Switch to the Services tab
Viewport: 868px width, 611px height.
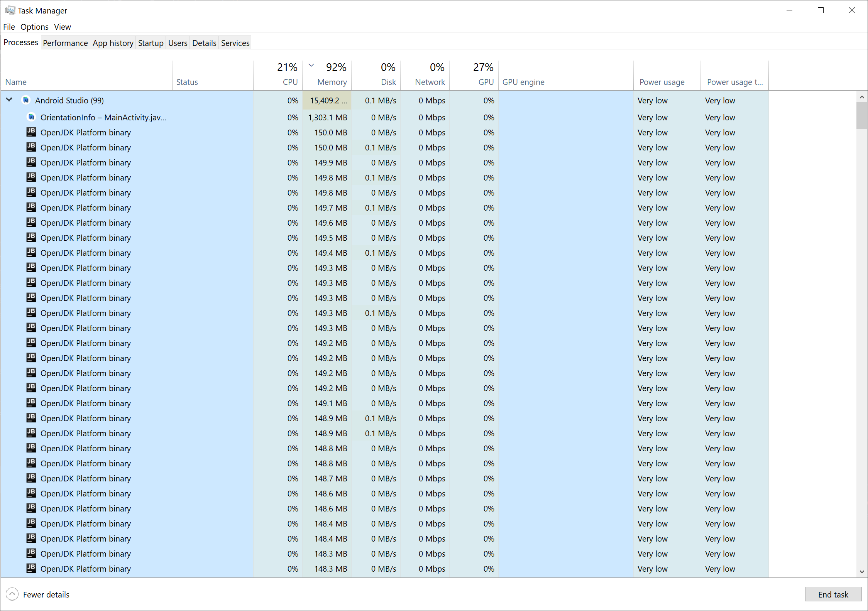coord(235,43)
